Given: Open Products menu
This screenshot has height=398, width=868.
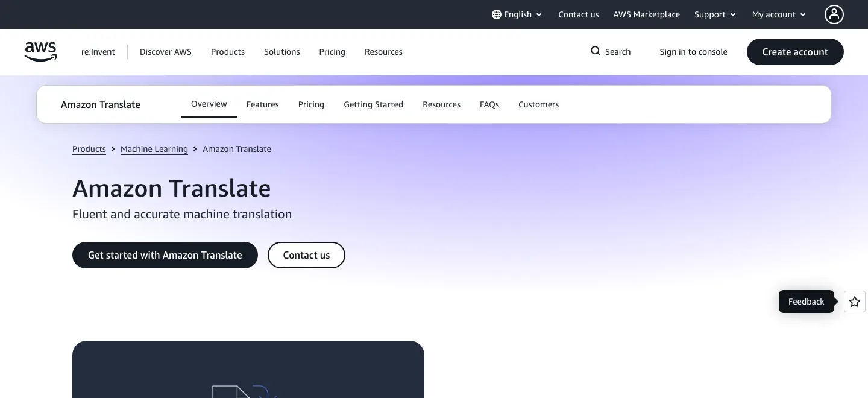Looking at the screenshot, I should pos(228,52).
